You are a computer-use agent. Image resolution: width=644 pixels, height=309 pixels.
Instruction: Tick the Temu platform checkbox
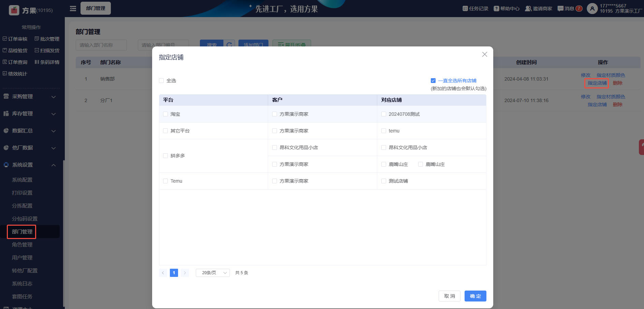point(165,181)
